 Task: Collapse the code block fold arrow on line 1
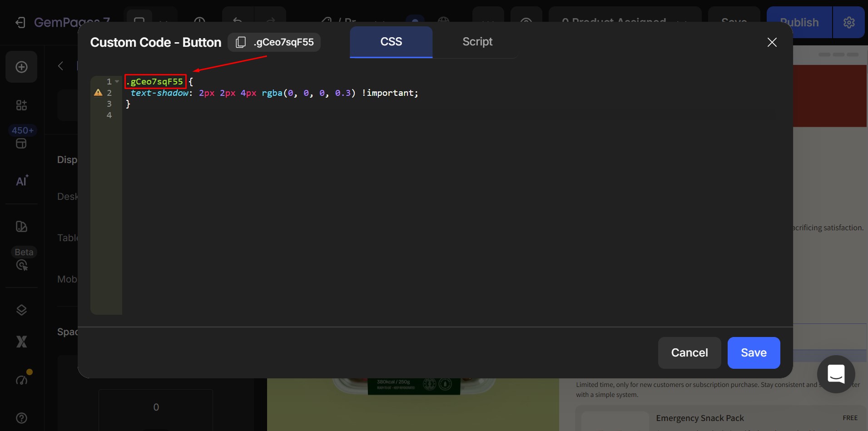tap(117, 81)
